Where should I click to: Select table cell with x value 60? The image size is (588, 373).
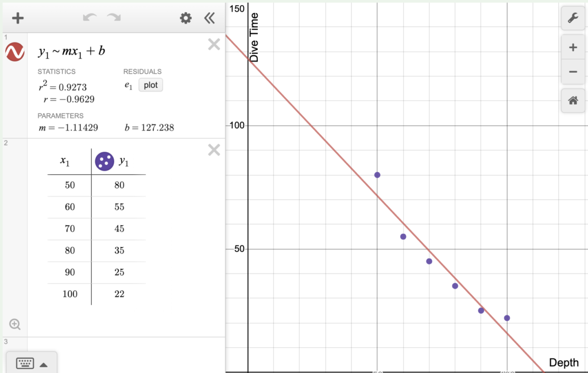click(69, 207)
